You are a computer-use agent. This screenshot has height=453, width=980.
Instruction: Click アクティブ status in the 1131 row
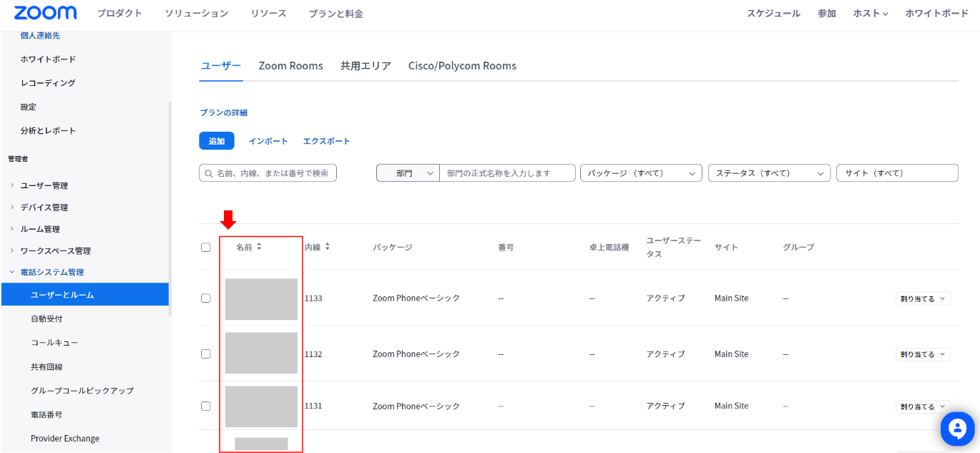click(x=666, y=406)
